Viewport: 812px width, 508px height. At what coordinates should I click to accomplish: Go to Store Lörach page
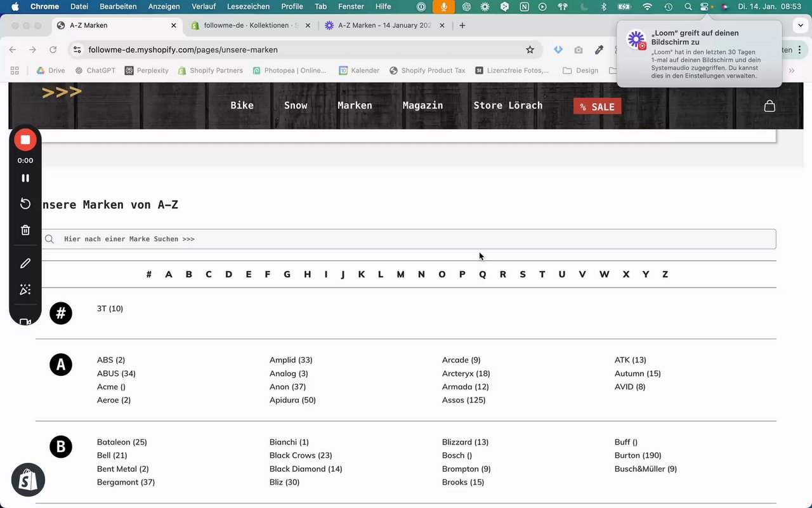pos(507,105)
